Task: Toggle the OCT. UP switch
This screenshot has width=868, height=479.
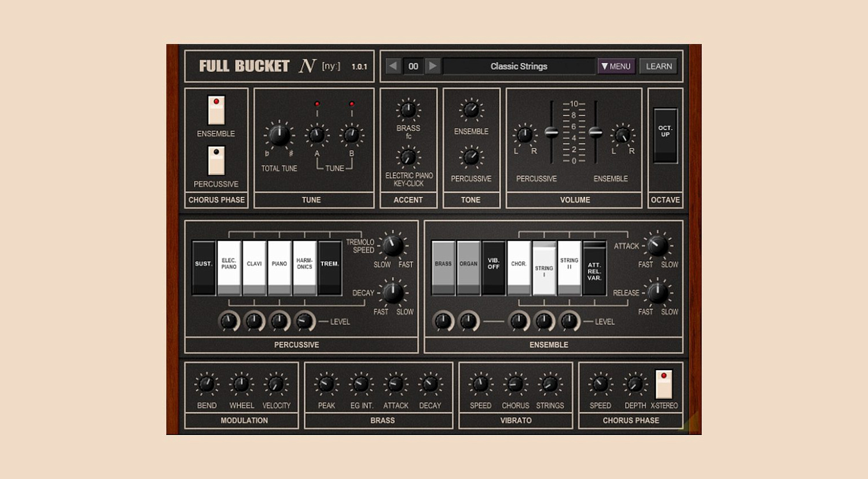Action: click(665, 135)
